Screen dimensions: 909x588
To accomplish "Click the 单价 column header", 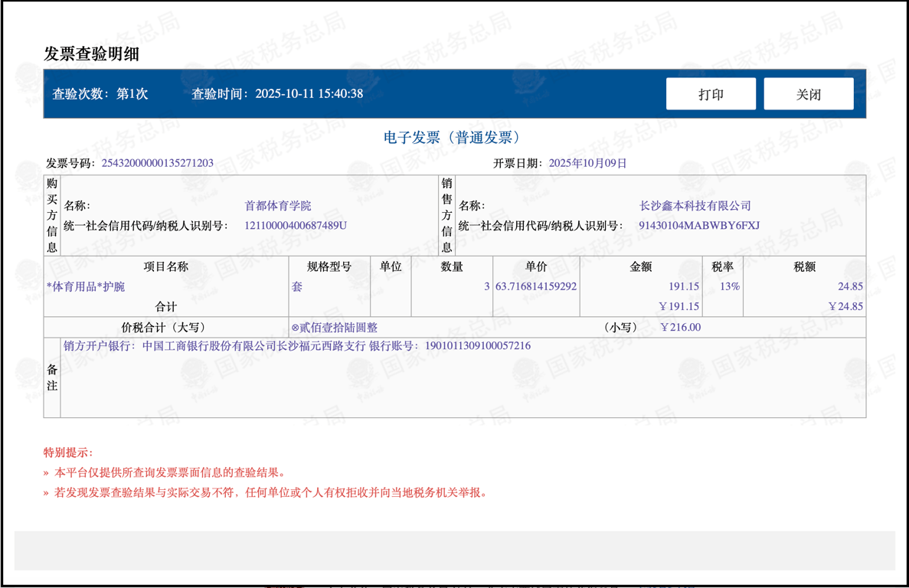I will pyautogui.click(x=536, y=266).
